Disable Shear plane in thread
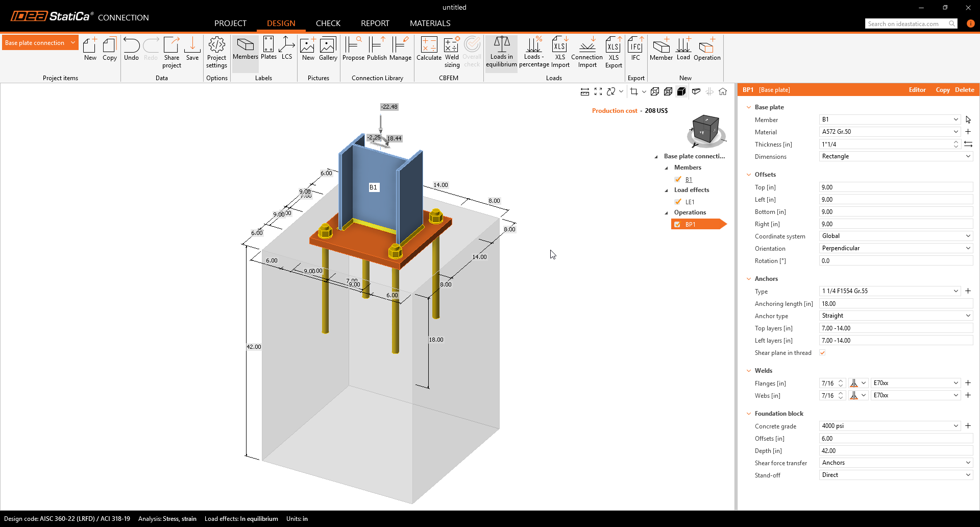The height and width of the screenshot is (527, 980). pos(822,352)
